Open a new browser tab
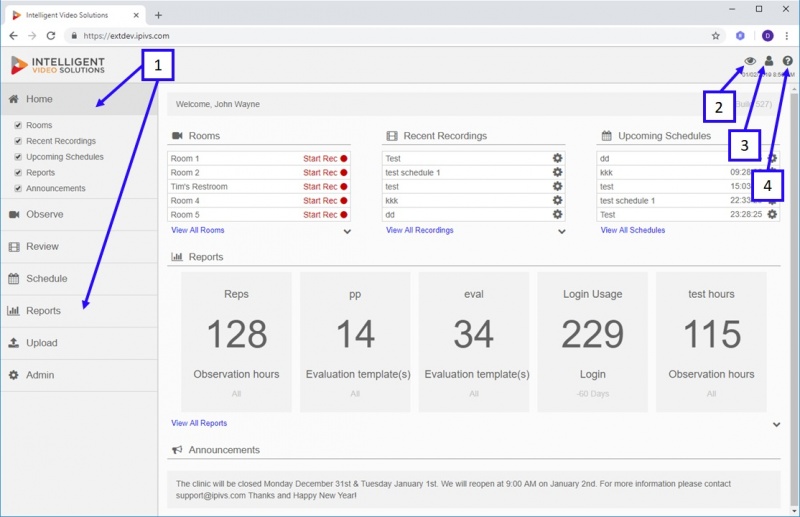The image size is (800, 517). (158, 15)
